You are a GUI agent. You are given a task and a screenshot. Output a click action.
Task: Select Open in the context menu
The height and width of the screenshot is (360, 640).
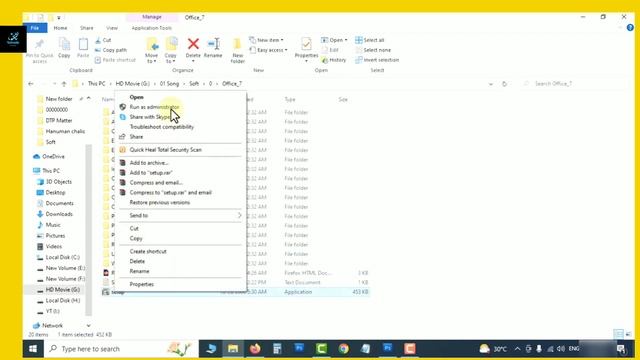click(136, 97)
